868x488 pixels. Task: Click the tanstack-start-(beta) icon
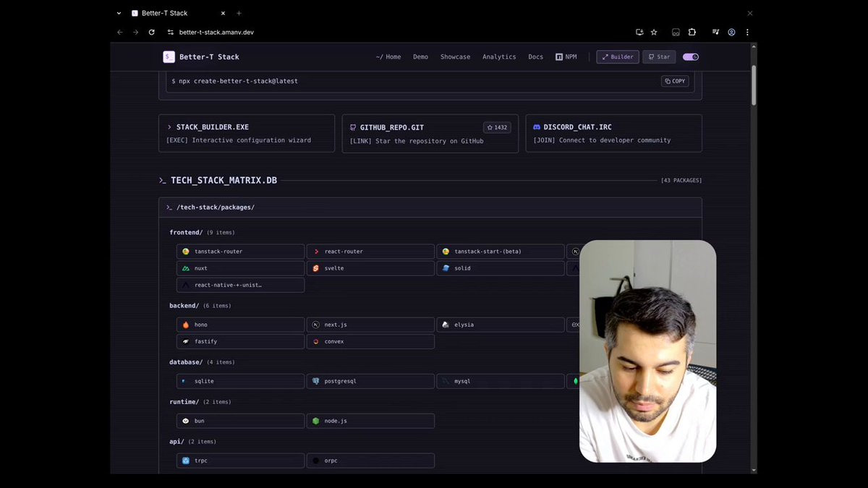click(446, 252)
